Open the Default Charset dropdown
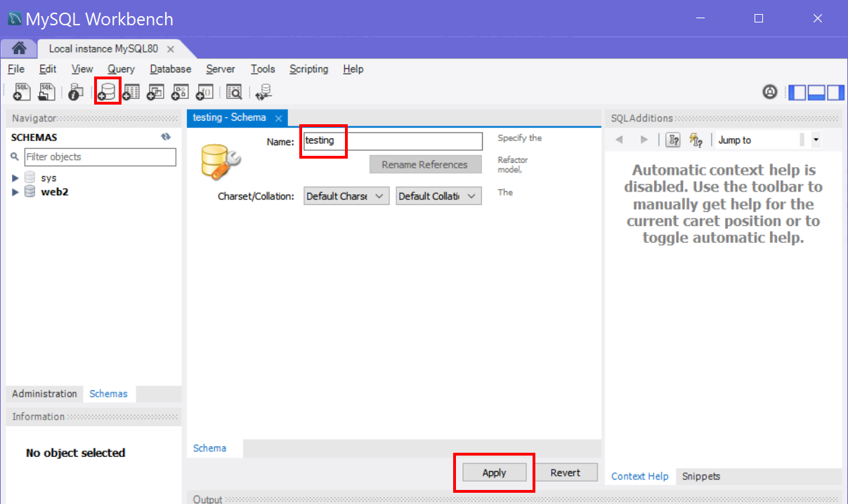This screenshot has height=504, width=848. (x=346, y=197)
